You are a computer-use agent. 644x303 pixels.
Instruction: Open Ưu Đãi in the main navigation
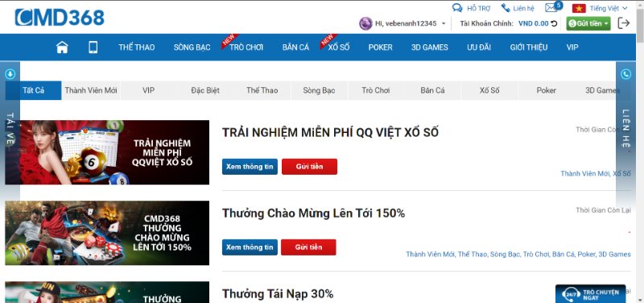[479, 48]
